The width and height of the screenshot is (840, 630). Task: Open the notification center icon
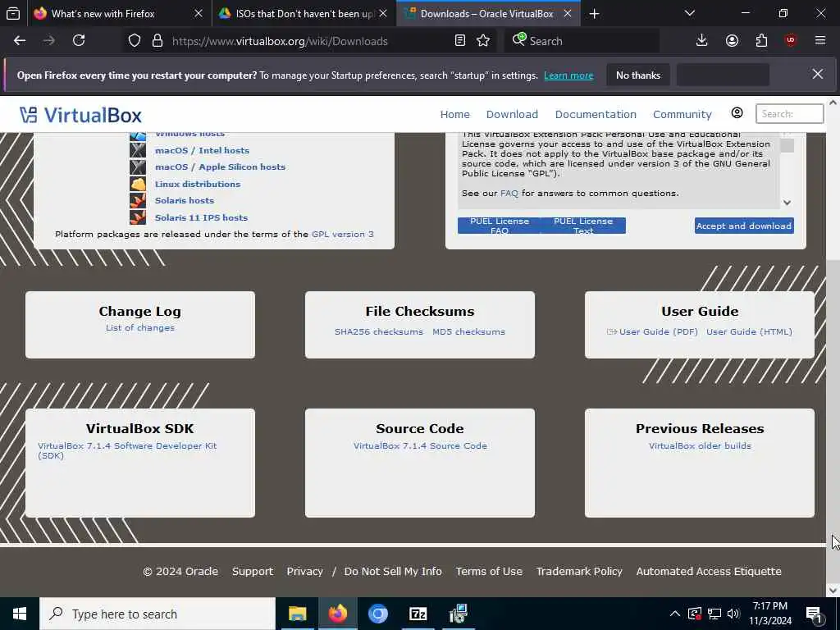point(814,614)
